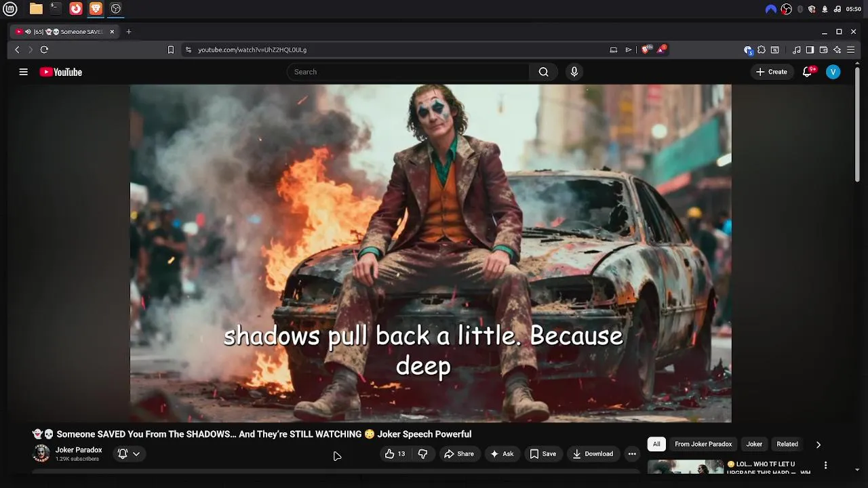The width and height of the screenshot is (868, 488).
Task: Start voice search with the microphone icon
Action: tap(574, 72)
